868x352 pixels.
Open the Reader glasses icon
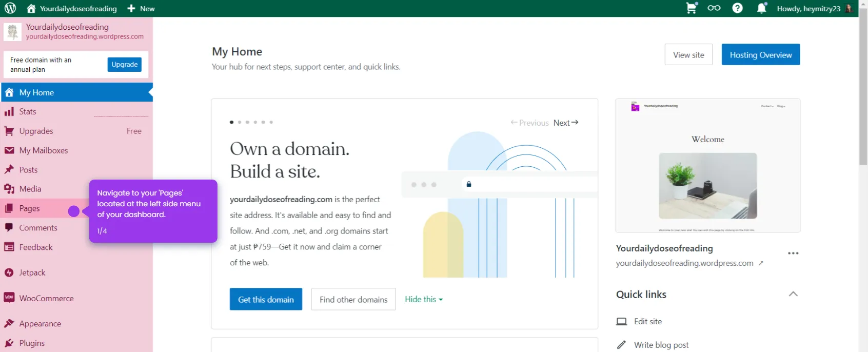coord(714,8)
